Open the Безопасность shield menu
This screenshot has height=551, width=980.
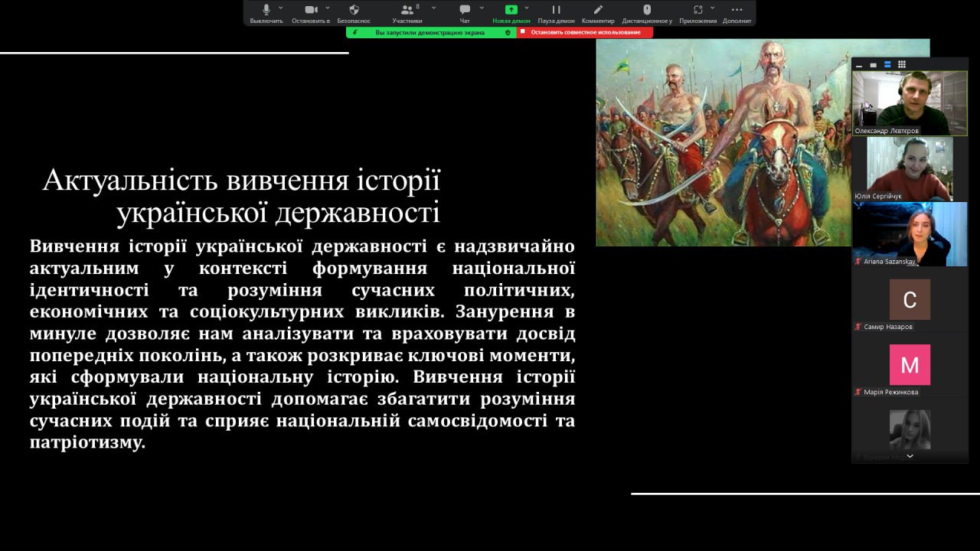354,13
